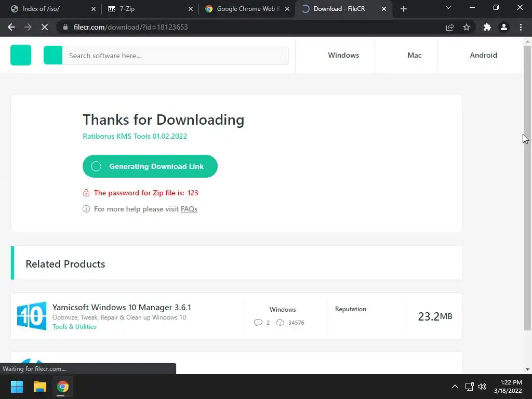Open the tab search chevron
532x399 pixels.
[x=448, y=7]
